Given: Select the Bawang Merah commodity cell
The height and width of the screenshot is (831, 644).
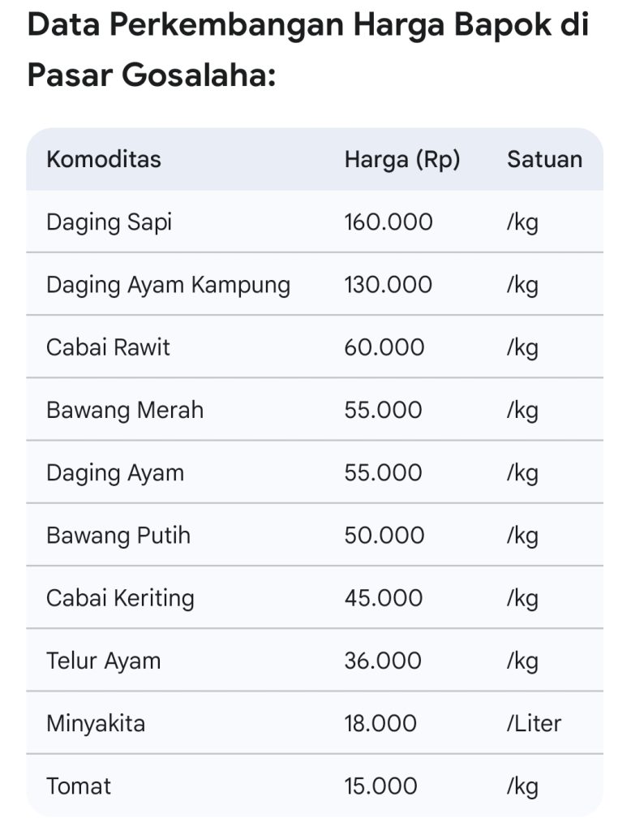Looking at the screenshot, I should [125, 410].
